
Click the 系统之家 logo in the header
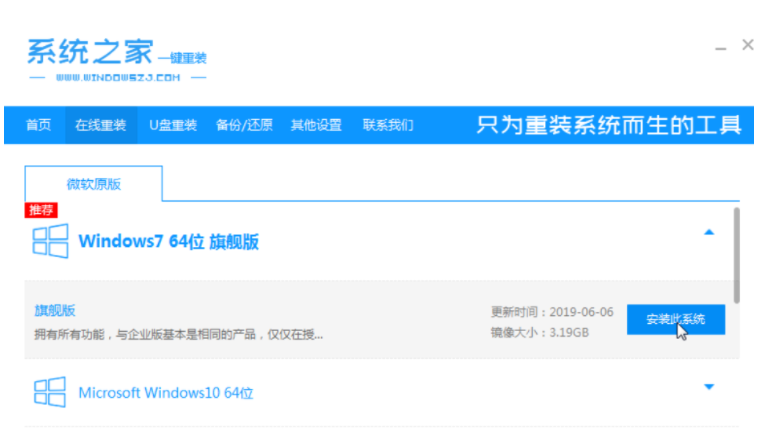click(x=117, y=58)
